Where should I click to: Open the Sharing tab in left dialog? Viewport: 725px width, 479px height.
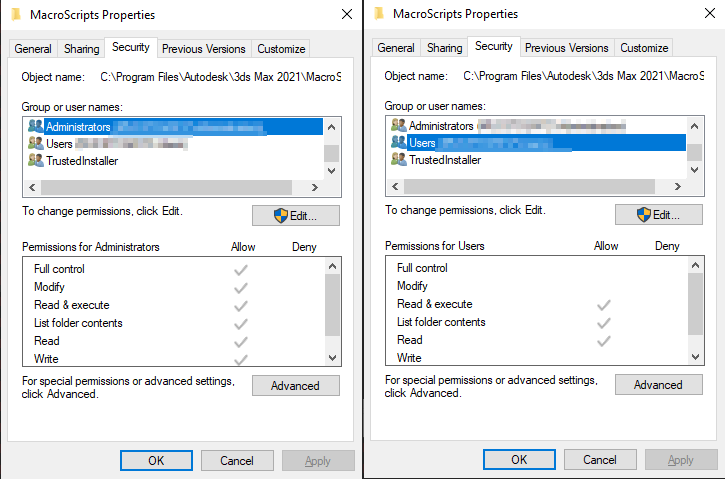[x=82, y=49]
